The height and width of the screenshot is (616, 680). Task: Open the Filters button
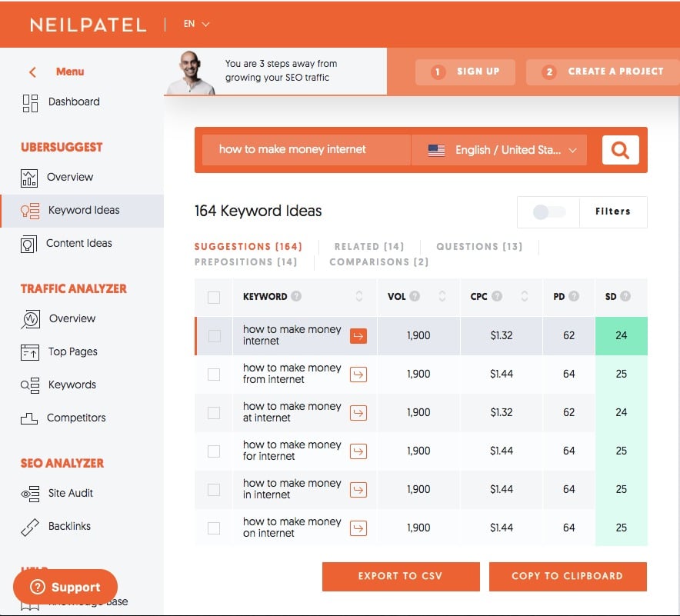613,212
